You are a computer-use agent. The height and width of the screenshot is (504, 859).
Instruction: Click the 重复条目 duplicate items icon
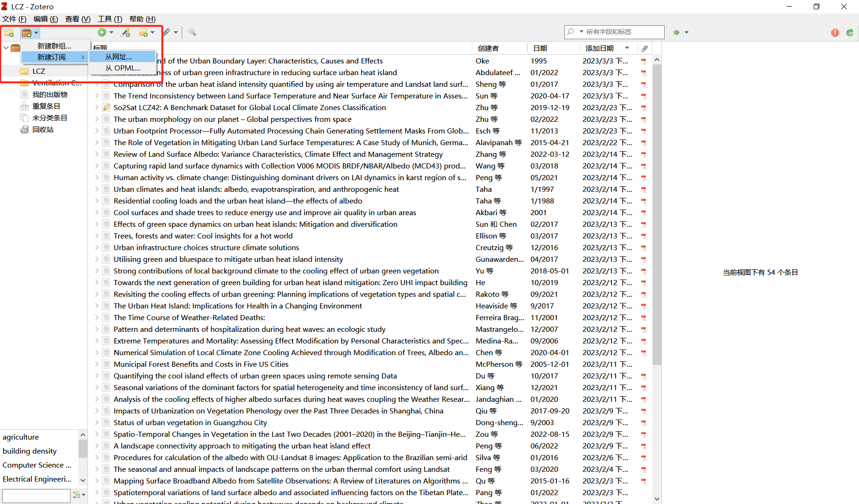24,106
